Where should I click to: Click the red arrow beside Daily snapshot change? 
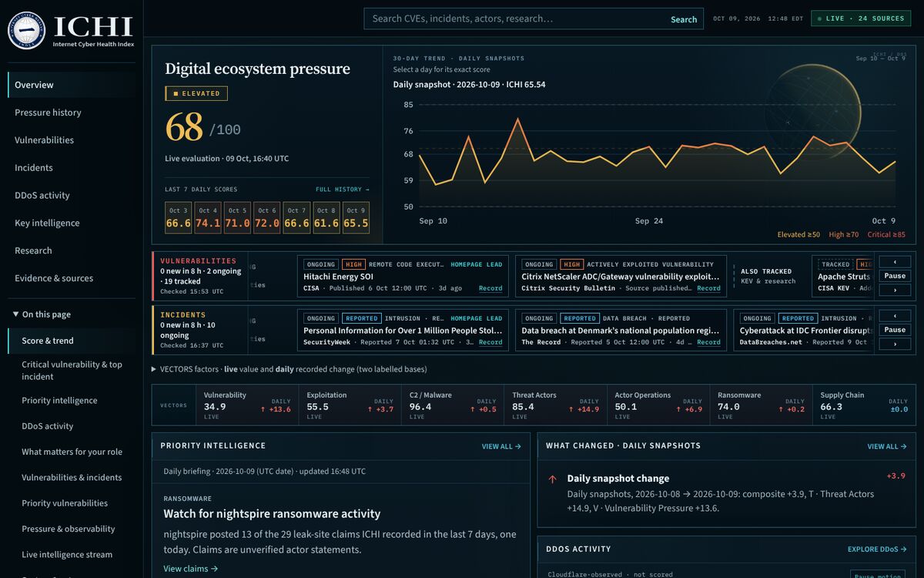(552, 479)
